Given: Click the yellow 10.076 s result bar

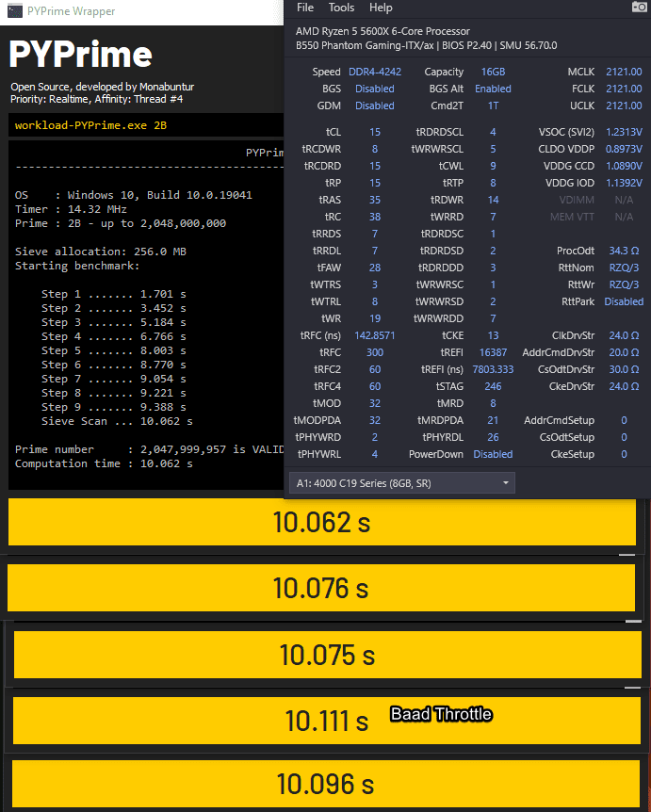Looking at the screenshot, I should 321,588.
